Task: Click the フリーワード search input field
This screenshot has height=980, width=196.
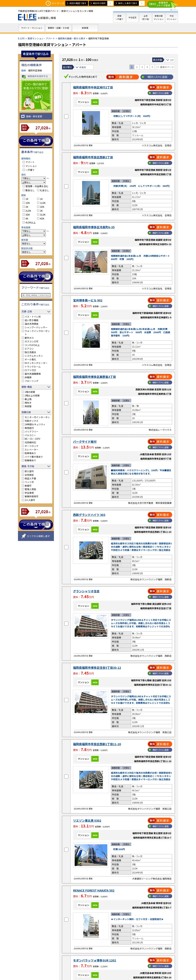Action: (x=36, y=295)
